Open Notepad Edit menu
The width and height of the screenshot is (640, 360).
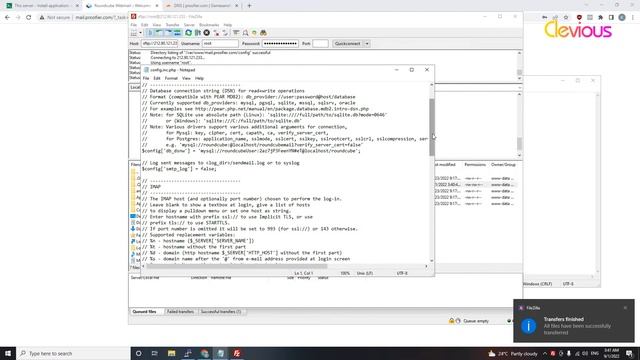pos(157,78)
